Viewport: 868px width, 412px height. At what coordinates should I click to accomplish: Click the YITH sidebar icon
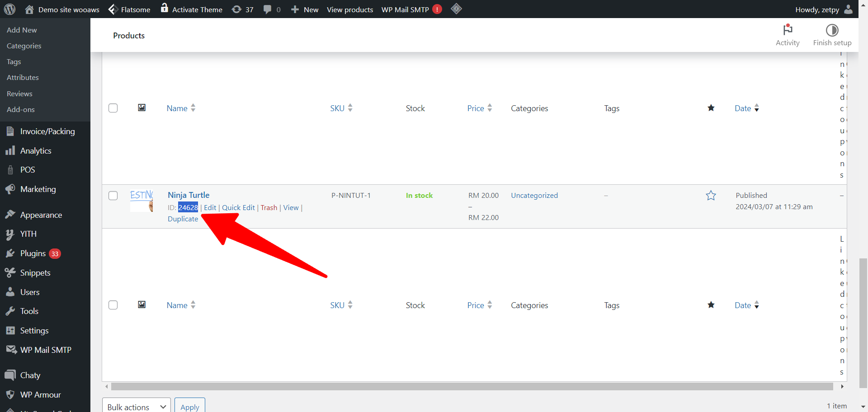tap(10, 234)
